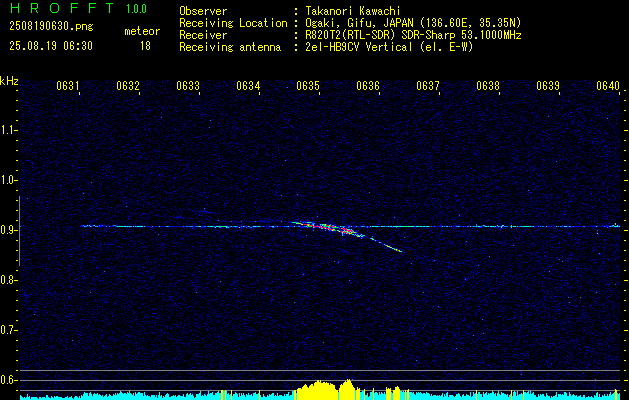Click the Receiving Location label
This screenshot has width=629, height=400.
click(233, 23)
